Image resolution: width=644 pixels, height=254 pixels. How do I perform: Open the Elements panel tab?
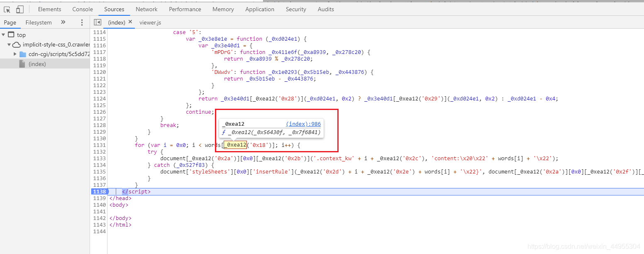click(49, 9)
